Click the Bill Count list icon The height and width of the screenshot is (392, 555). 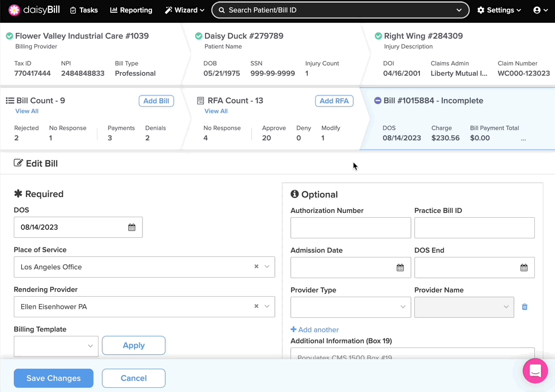(x=10, y=101)
